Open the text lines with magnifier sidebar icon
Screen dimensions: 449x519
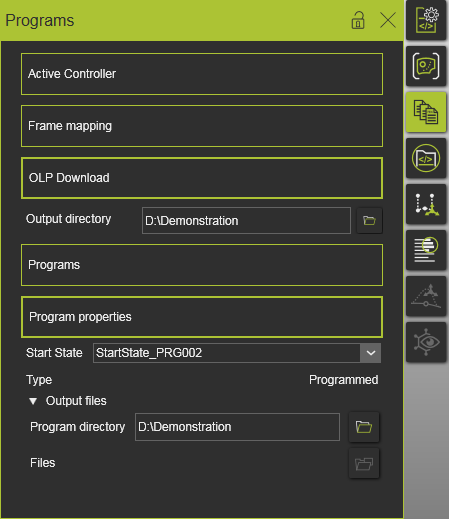click(x=426, y=250)
